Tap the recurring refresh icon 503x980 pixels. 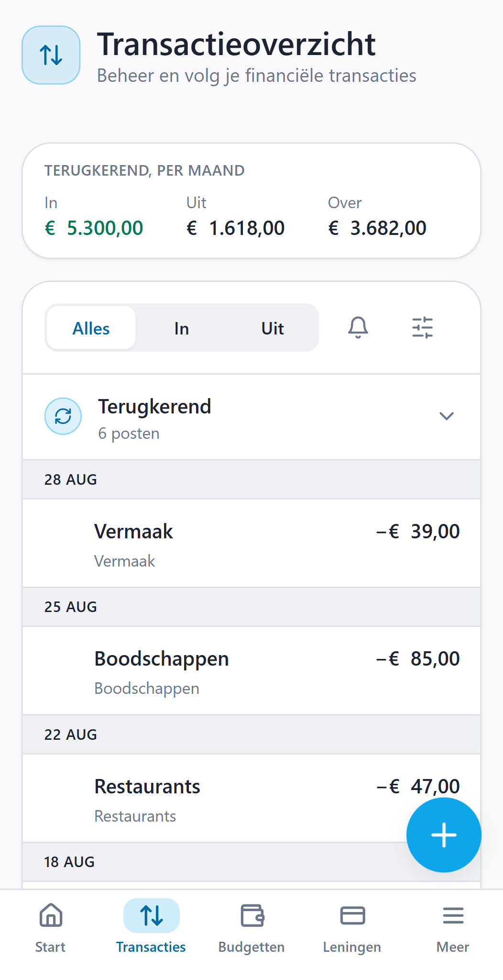[x=63, y=416]
